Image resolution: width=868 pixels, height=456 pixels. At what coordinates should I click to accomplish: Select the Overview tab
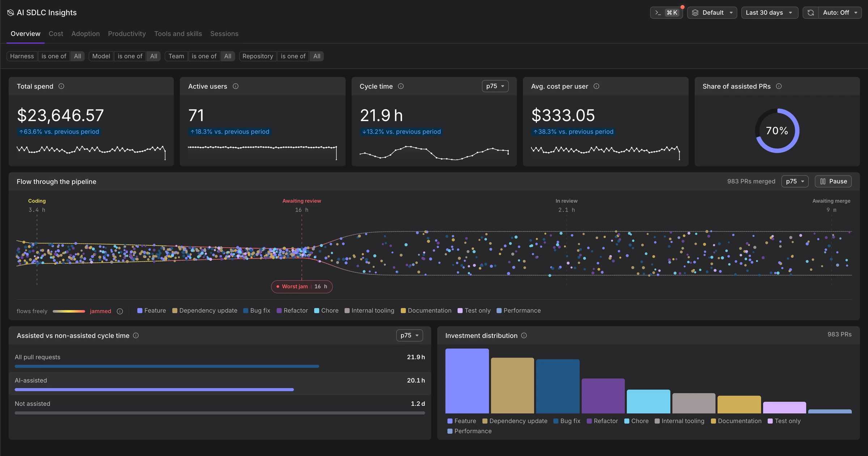[x=25, y=34]
